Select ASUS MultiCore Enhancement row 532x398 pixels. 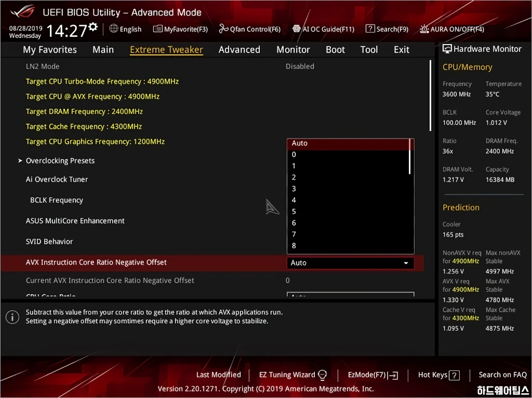(75, 221)
